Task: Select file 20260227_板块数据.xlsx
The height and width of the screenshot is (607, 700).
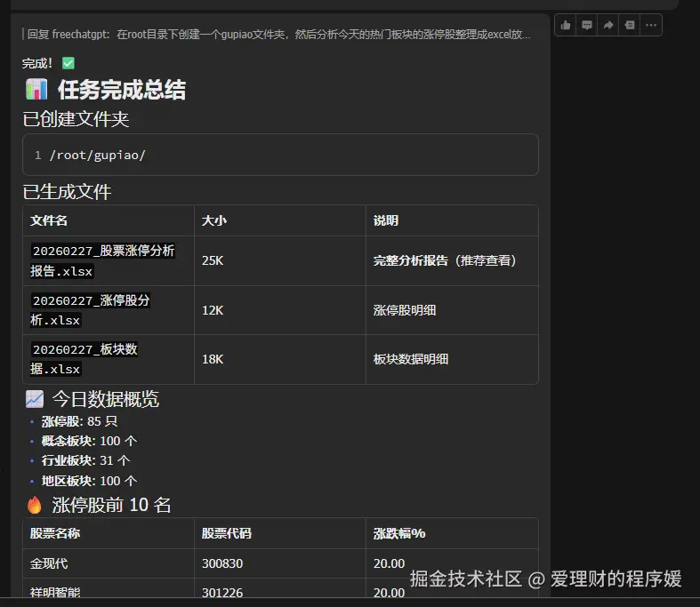Action: [x=84, y=359]
